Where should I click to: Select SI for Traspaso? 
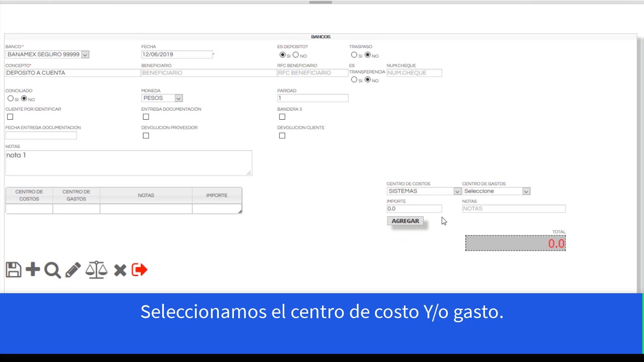pos(354,55)
